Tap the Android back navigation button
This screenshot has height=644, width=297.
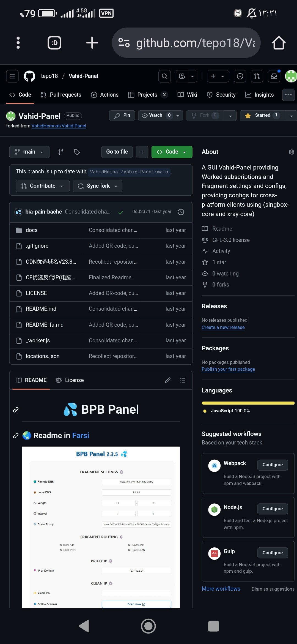(84, 626)
